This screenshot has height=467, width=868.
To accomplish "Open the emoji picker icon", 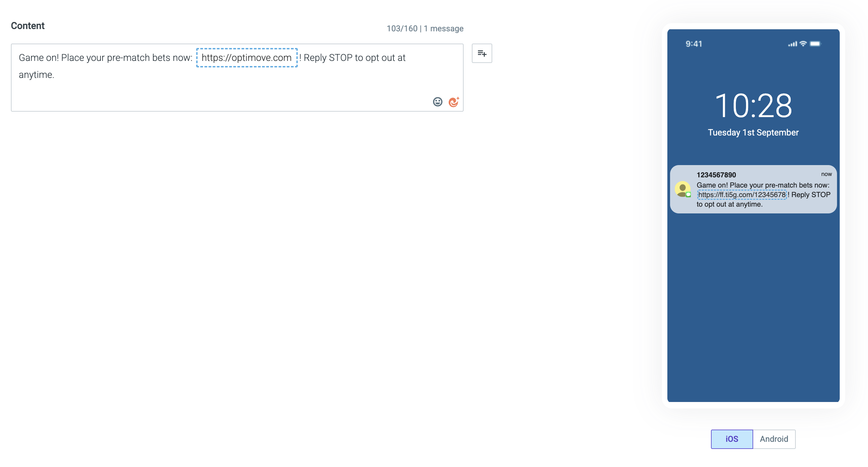I will point(437,102).
